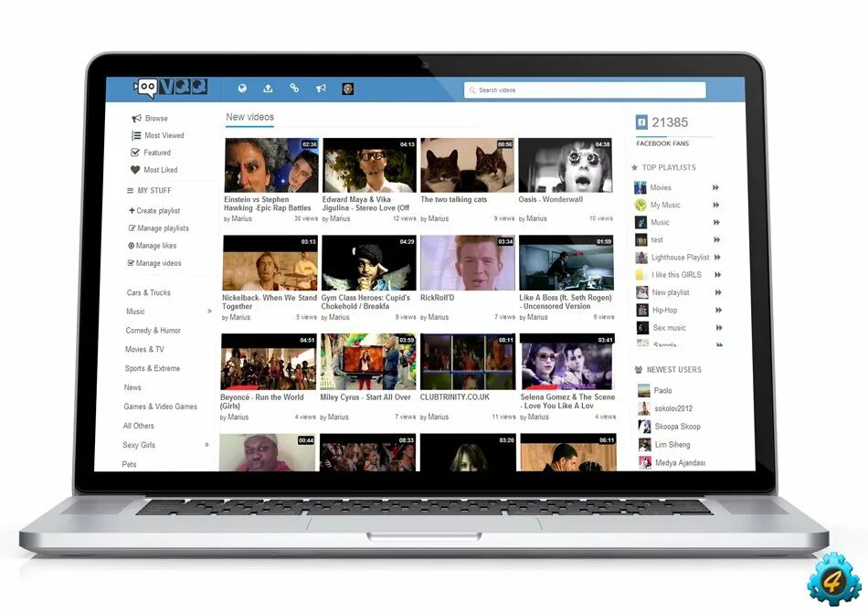Viewport: 868px width, 613px height.
Task: Open the Movies playlist
Action: (x=661, y=187)
